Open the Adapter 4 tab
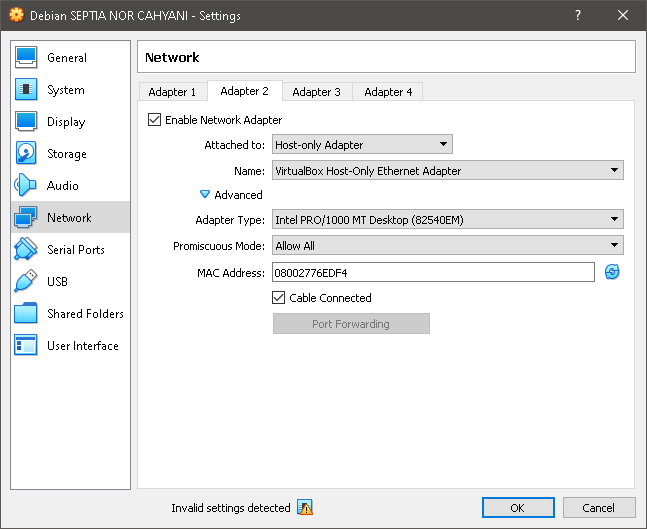Screen dimensions: 647x529 point(388,92)
